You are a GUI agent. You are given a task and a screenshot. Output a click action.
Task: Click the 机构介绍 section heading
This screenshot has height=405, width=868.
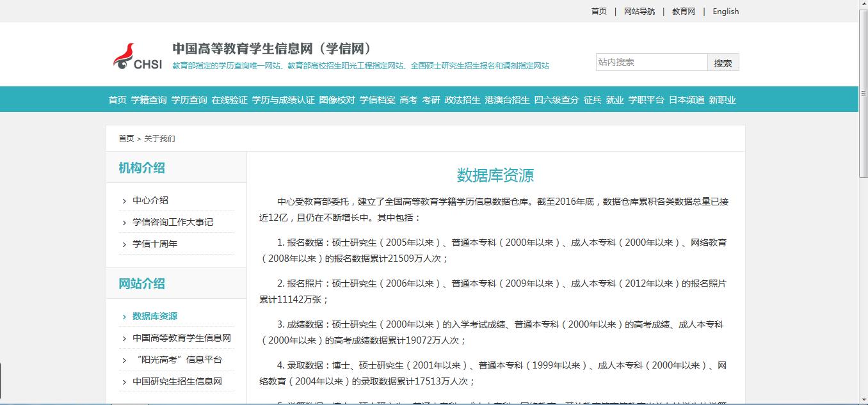point(141,168)
